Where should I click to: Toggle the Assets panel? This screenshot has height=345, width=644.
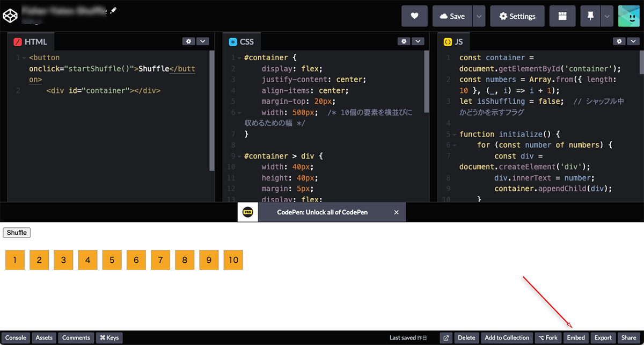[x=43, y=337]
